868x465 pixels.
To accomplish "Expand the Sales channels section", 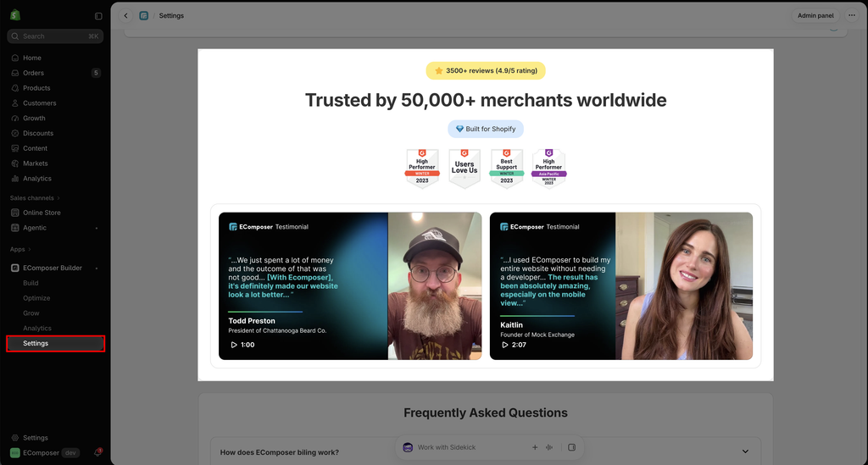I will (x=35, y=198).
